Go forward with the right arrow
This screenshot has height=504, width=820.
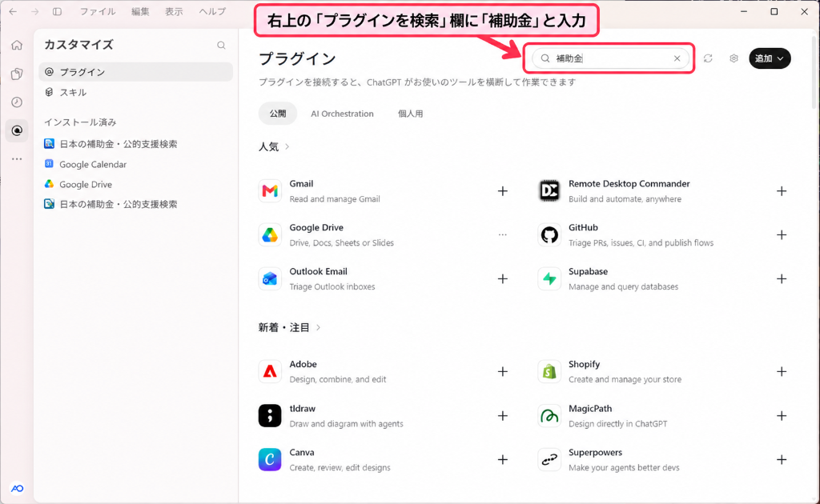35,11
